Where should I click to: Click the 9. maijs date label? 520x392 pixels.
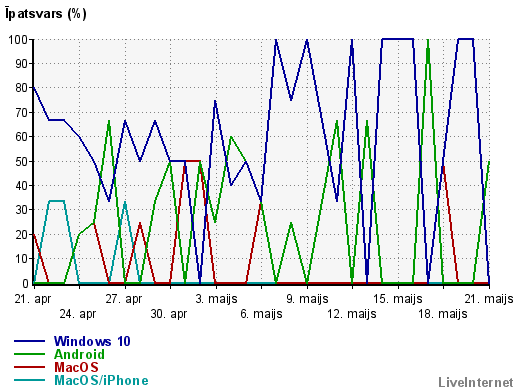tap(307, 299)
